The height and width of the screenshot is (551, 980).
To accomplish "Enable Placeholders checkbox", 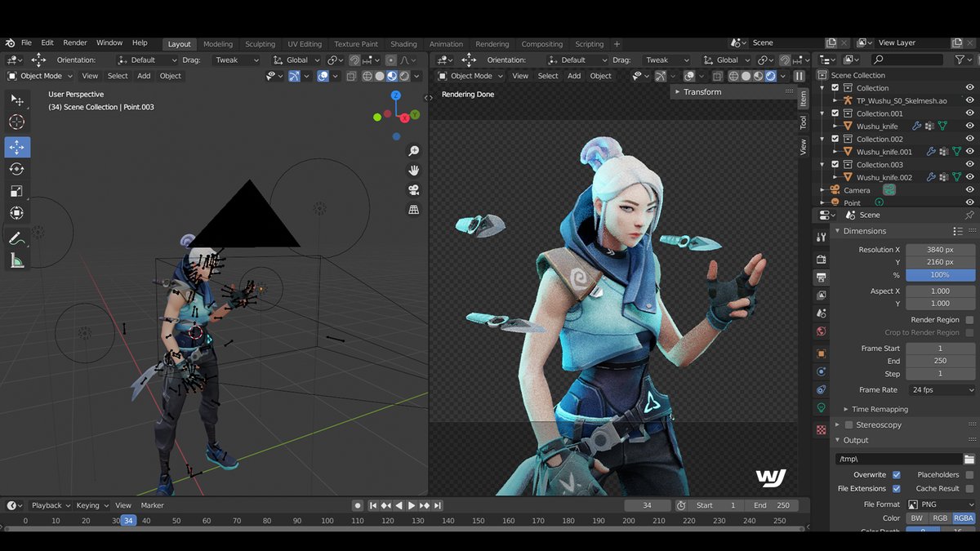I will [x=969, y=474].
